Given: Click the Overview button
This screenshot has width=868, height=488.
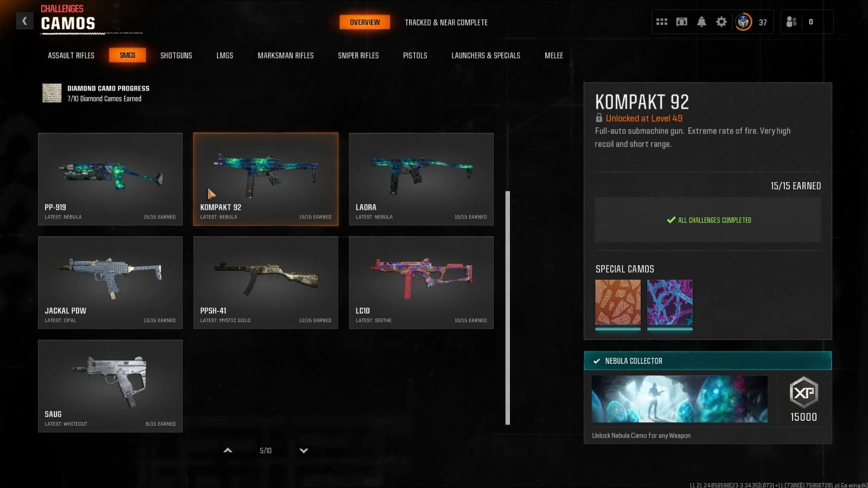Looking at the screenshot, I should tap(365, 22).
